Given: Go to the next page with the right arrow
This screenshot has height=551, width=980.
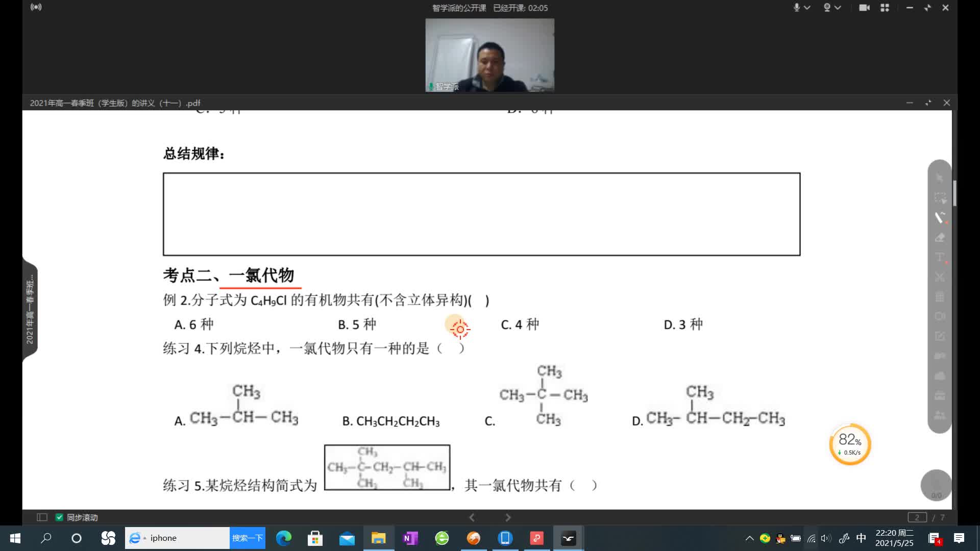Looking at the screenshot, I should pyautogui.click(x=508, y=517).
